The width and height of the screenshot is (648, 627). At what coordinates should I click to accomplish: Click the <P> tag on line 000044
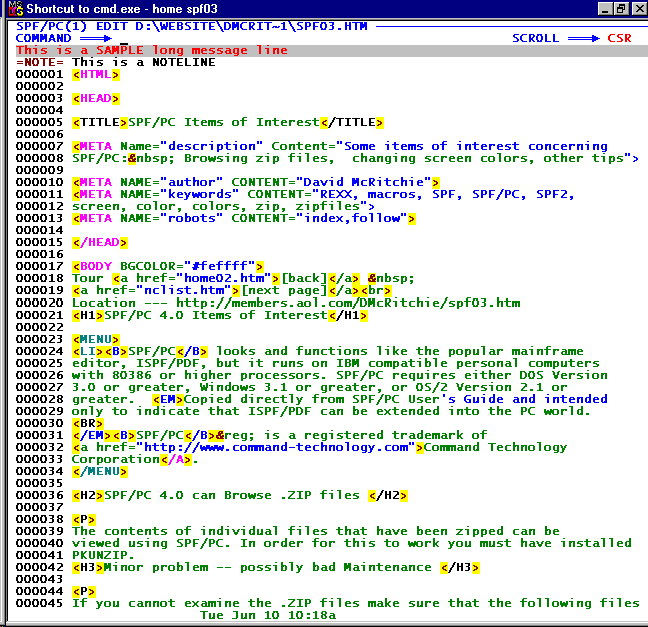[84, 591]
